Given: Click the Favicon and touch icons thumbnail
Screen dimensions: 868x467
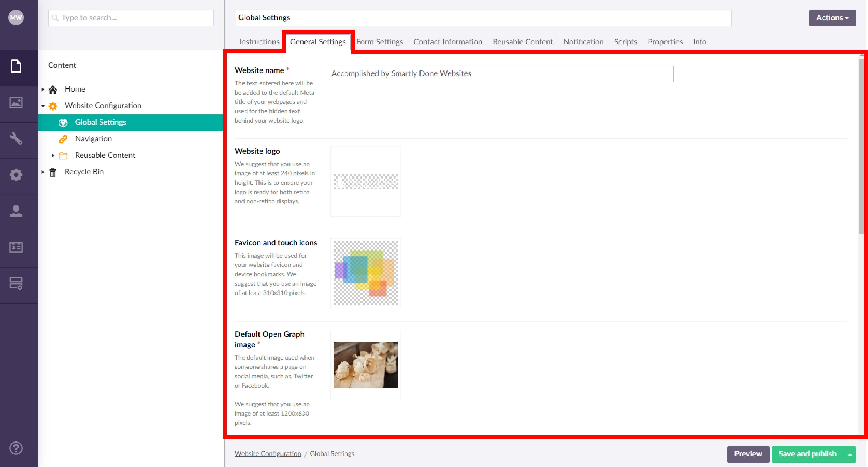Looking at the screenshot, I should point(365,273).
